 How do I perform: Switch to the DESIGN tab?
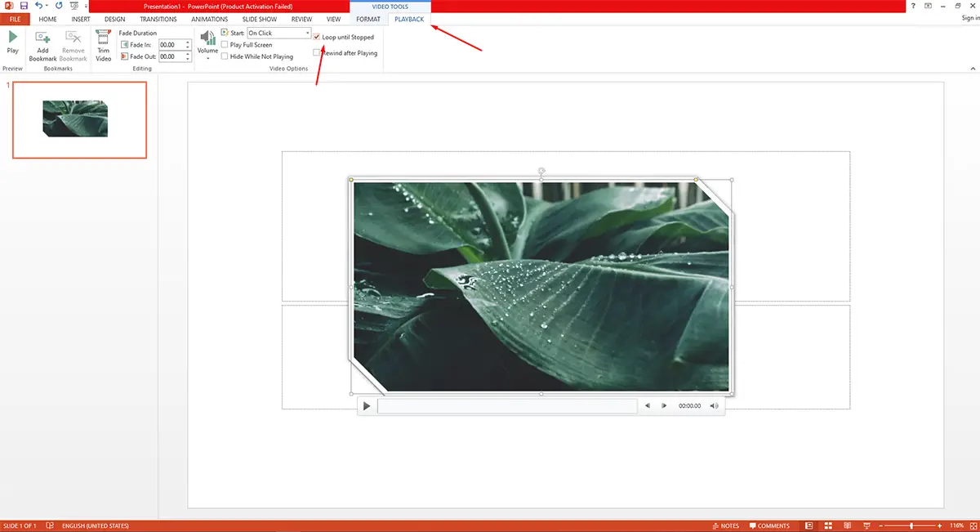point(114,19)
